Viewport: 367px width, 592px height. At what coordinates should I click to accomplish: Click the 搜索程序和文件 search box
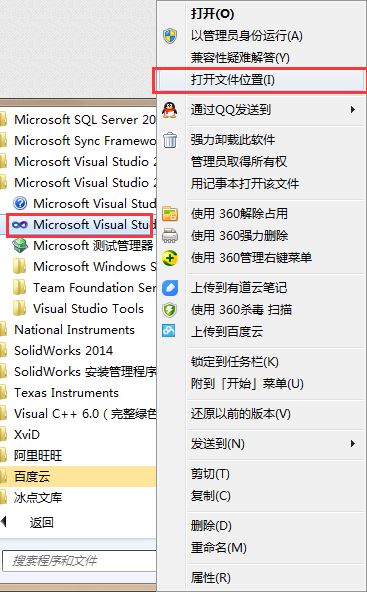(79, 560)
